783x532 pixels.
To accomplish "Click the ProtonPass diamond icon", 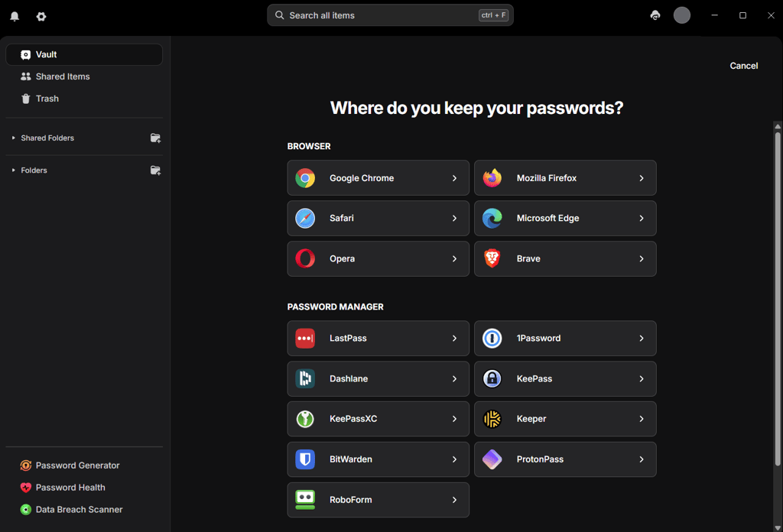I will (x=492, y=459).
